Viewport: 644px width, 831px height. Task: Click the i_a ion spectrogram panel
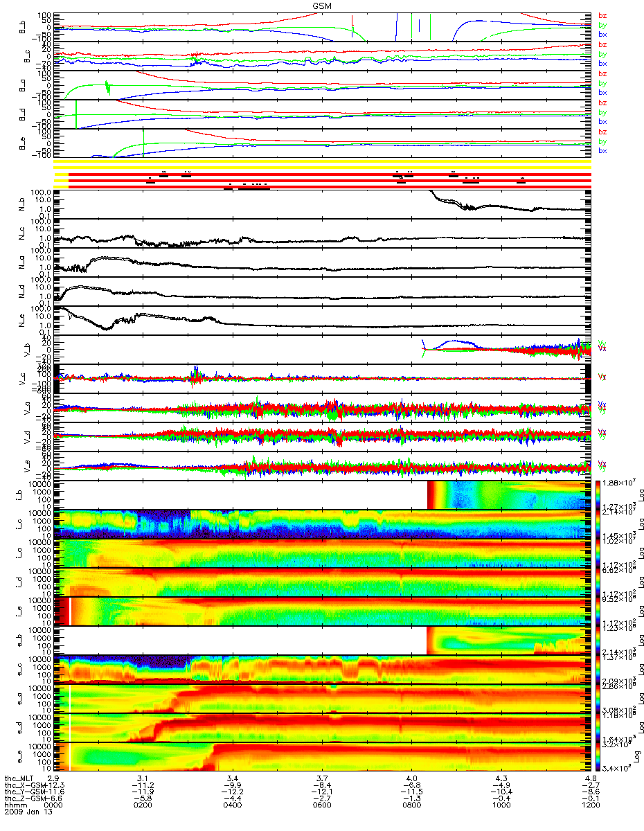point(323,553)
